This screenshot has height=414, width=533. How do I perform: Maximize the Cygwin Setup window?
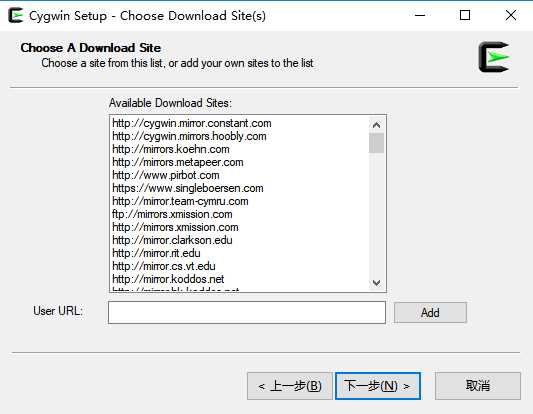pos(465,15)
